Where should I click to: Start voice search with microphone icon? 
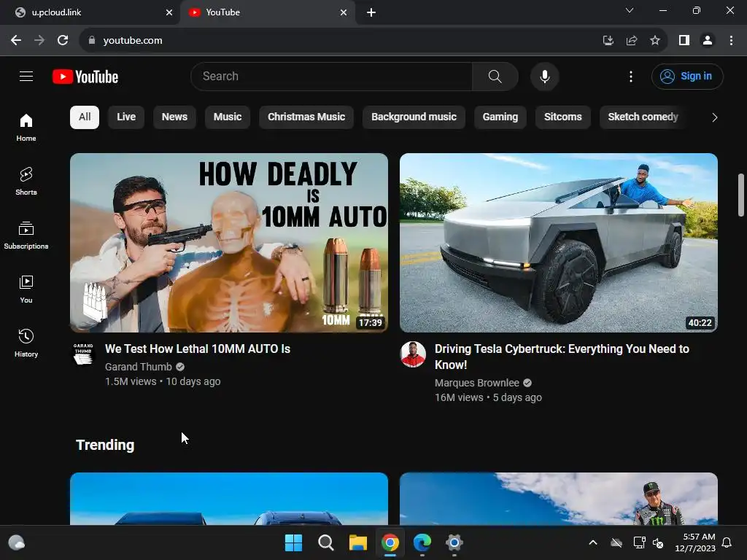click(544, 76)
